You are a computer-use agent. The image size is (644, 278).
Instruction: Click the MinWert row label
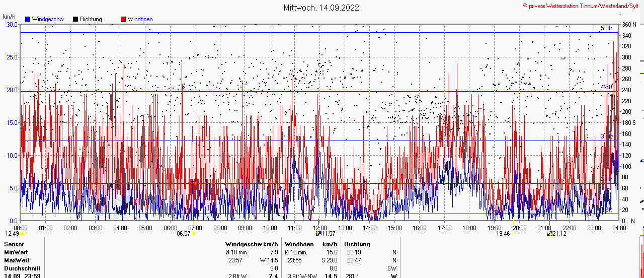(16, 252)
